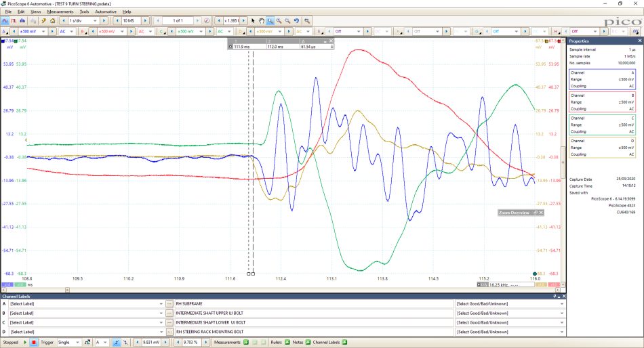The width and height of the screenshot is (644, 348).
Task: Click RH SUBFRAME description field
Action: pos(314,304)
